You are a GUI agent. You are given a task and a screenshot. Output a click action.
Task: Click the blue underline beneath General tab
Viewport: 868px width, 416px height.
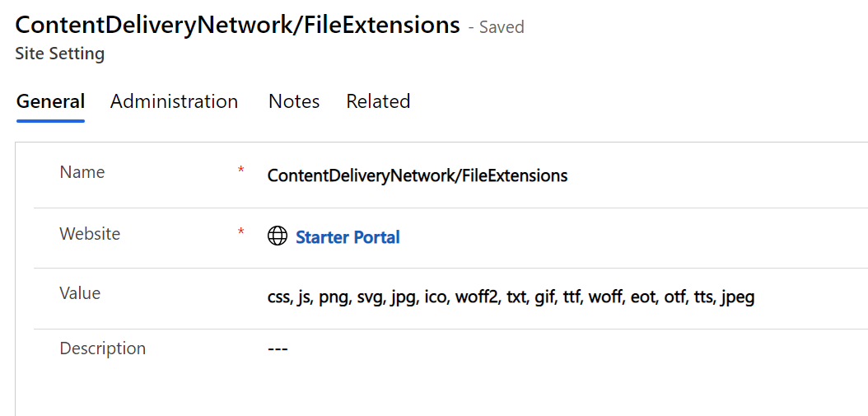pyautogui.click(x=50, y=120)
